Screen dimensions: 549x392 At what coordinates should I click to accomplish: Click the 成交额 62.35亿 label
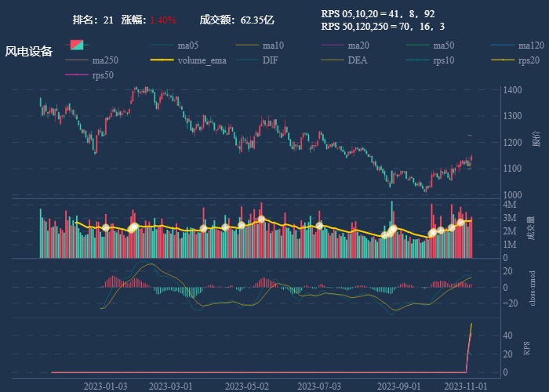237,20
